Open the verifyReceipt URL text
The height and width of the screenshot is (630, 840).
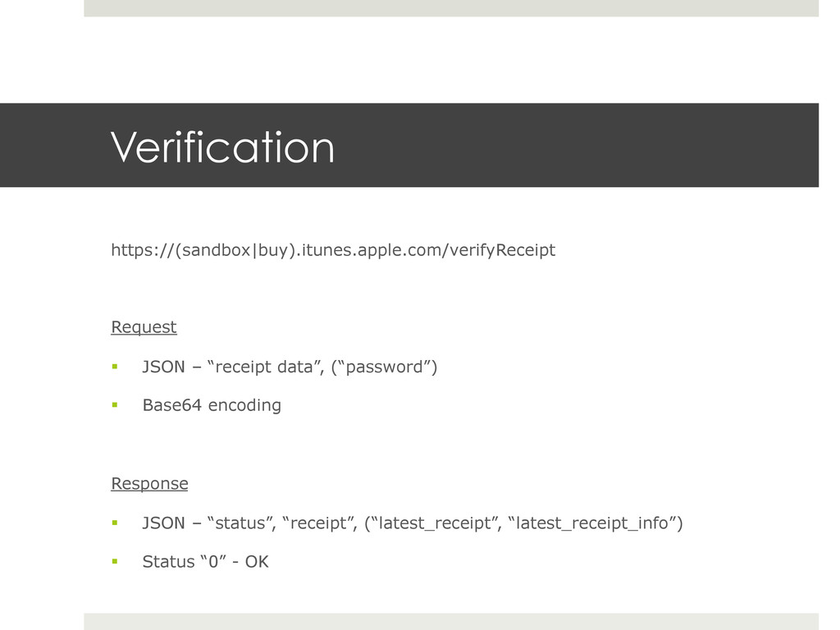click(x=333, y=250)
